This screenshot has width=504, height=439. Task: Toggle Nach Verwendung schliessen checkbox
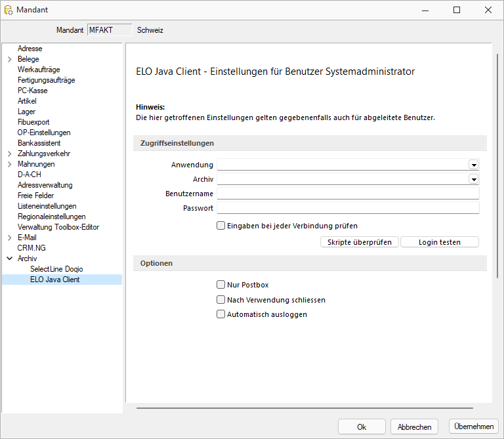(220, 299)
